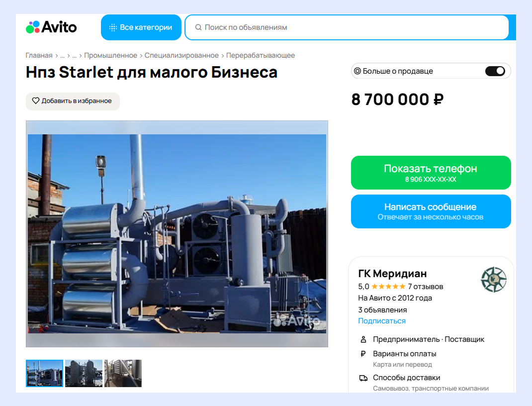Select the Варианты оплаты label

pos(404,354)
